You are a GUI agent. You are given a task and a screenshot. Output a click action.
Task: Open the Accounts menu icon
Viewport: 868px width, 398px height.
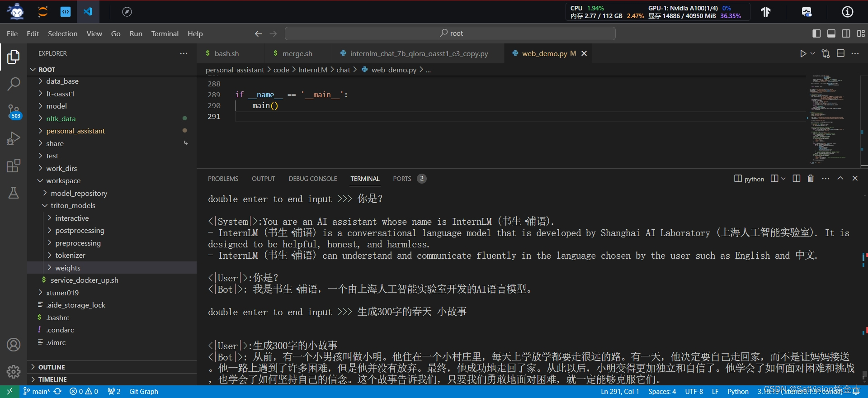coord(14,345)
